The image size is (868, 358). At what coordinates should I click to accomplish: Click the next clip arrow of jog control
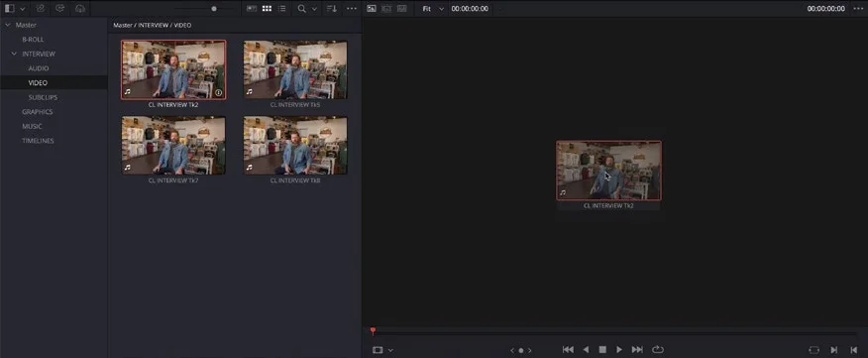(530, 350)
